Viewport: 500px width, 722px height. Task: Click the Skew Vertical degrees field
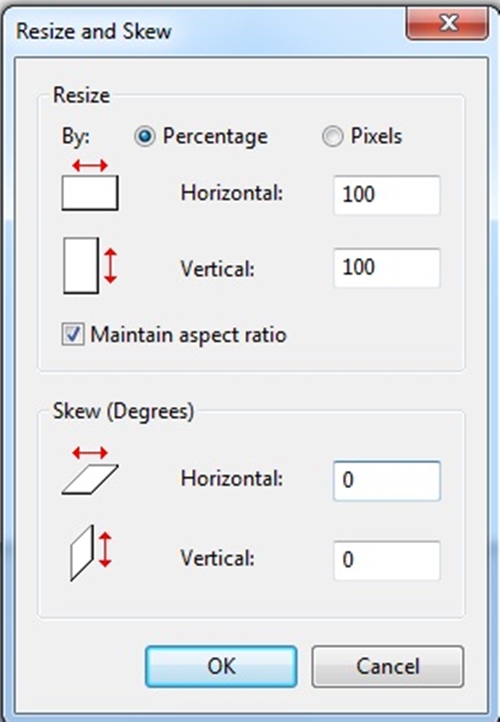(x=387, y=560)
